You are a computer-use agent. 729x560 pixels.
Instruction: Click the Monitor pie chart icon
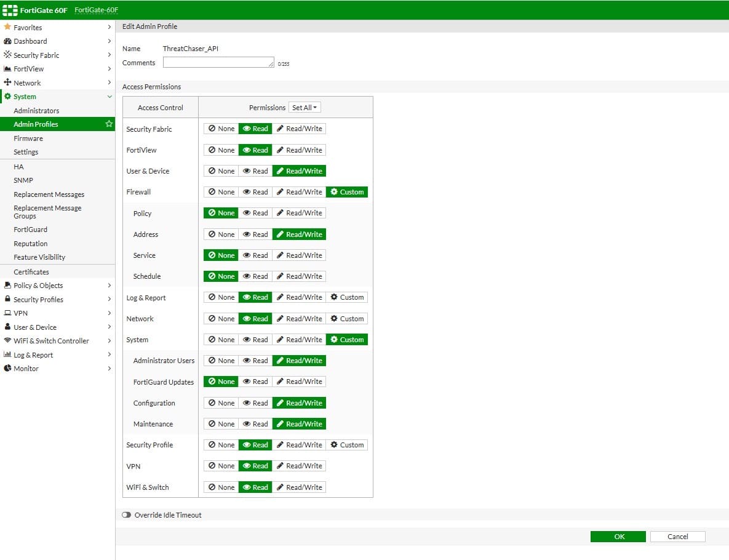click(7, 369)
